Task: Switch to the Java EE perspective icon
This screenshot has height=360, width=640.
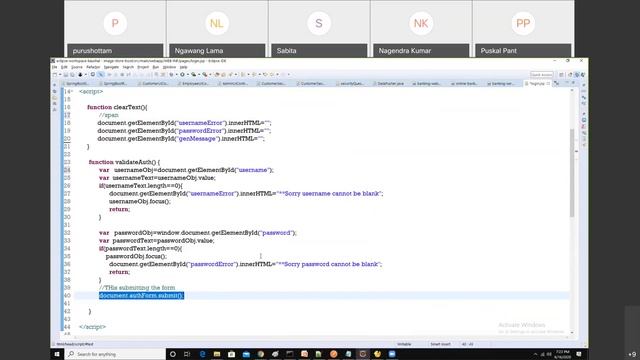Action: point(577,75)
